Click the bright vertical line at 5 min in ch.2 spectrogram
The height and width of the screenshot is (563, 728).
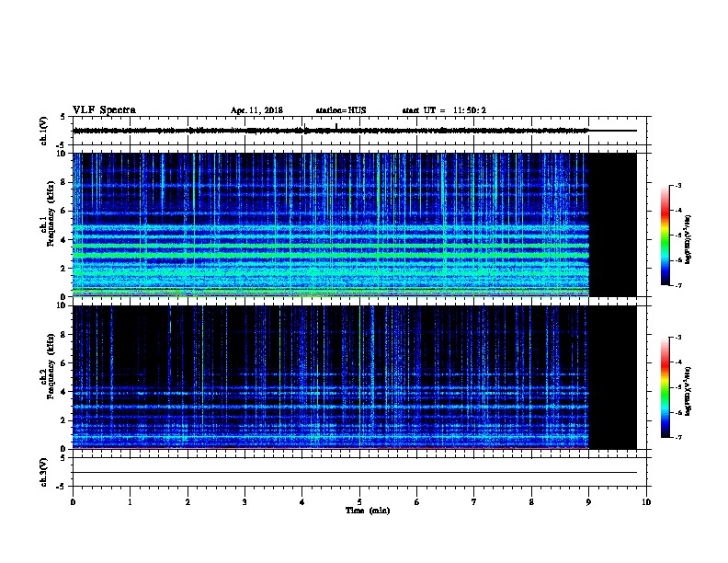click(x=359, y=377)
